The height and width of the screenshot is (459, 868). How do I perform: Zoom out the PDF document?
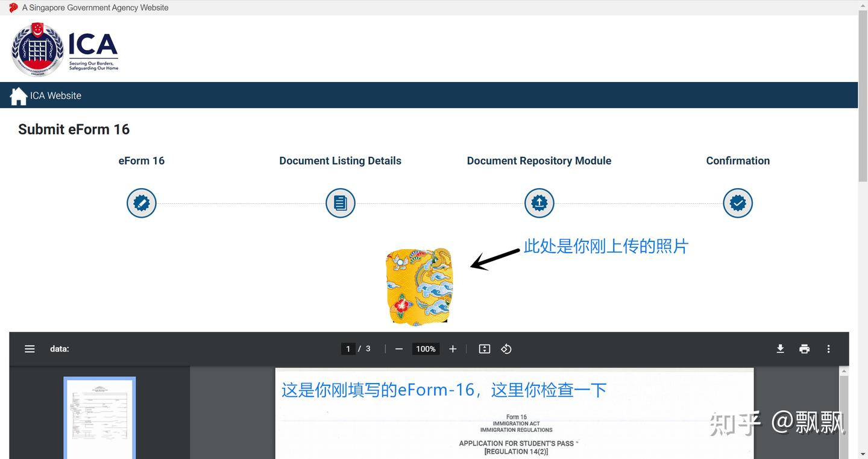click(x=398, y=349)
